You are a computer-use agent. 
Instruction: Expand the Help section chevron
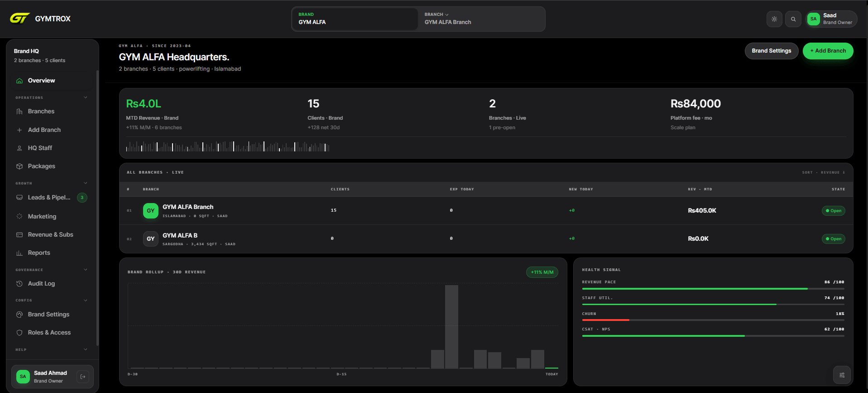pyautogui.click(x=86, y=349)
